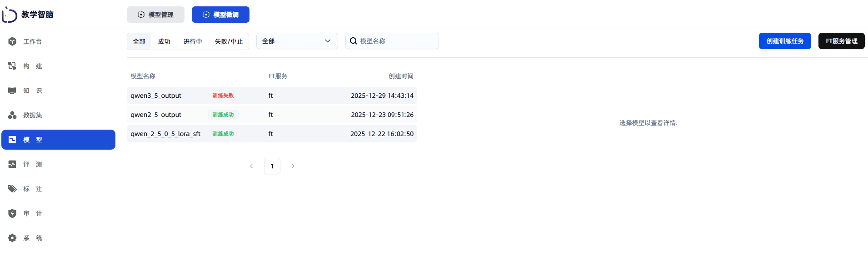Image resolution: width=868 pixels, height=272 pixels.
Task: Filter tasks by 进行中
Action: [x=193, y=41]
